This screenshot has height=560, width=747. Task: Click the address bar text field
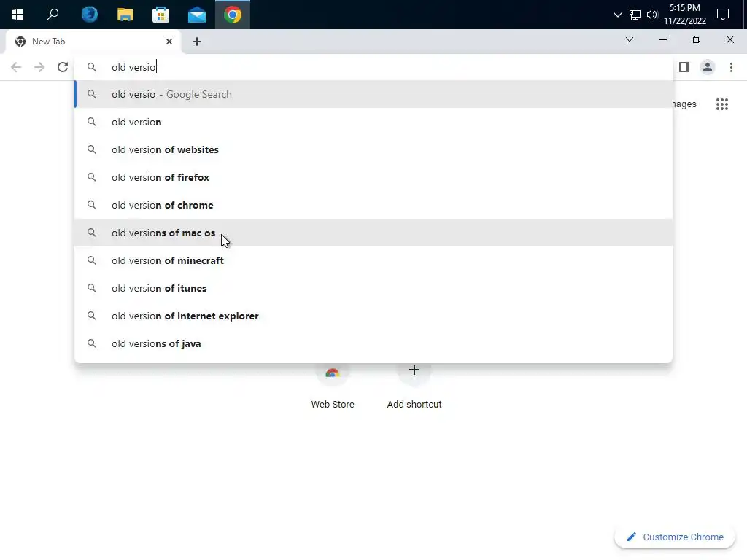tap(373, 67)
